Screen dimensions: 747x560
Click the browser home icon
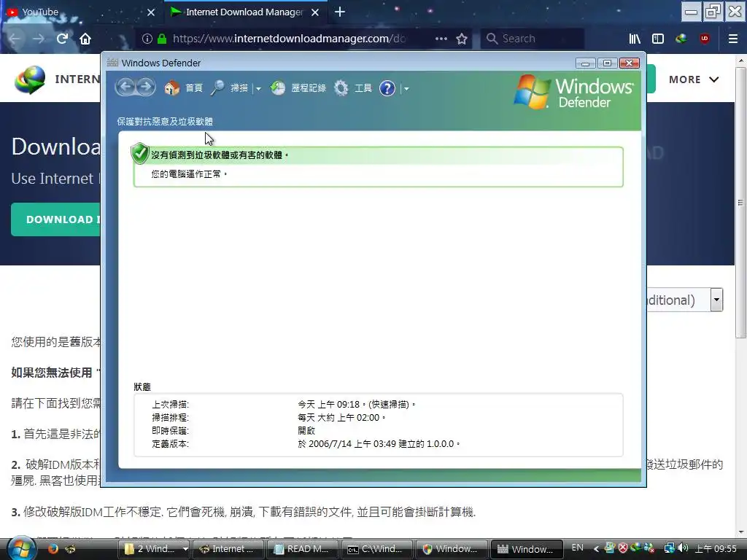[85, 39]
